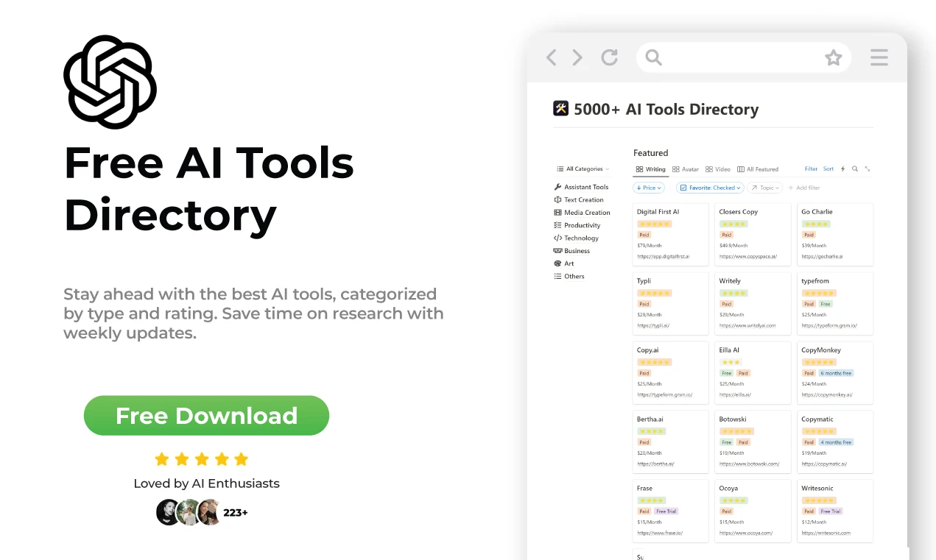Open the https://www.writelyai.com link
Viewport: 936px width, 560px height.
click(x=747, y=325)
